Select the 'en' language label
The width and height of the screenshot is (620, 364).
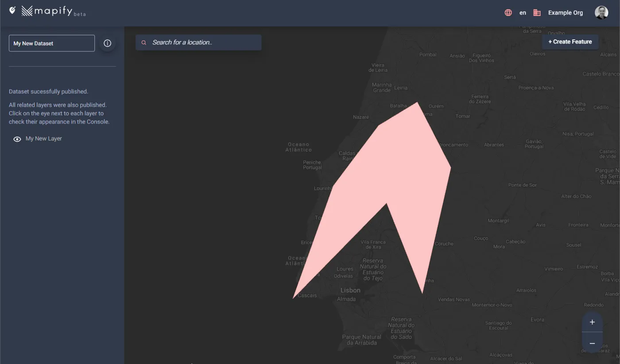(523, 13)
